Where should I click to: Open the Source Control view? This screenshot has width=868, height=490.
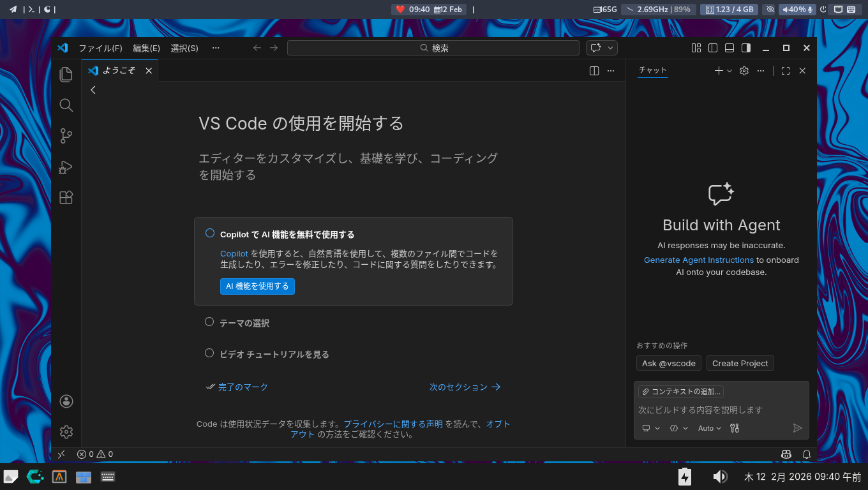click(x=66, y=136)
